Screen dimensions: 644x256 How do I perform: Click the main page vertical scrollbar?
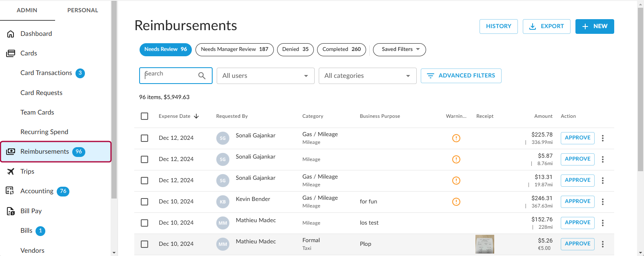pos(640,90)
